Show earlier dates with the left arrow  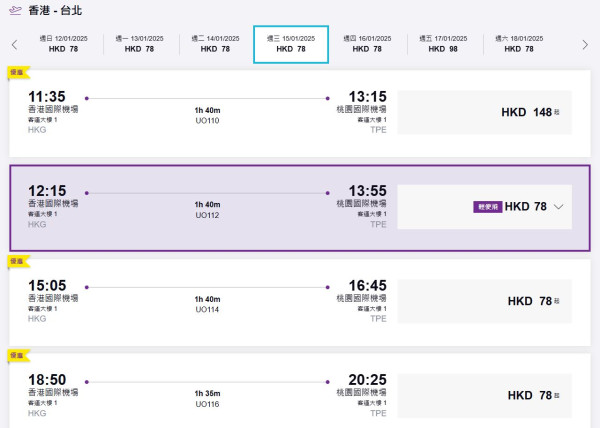point(14,44)
